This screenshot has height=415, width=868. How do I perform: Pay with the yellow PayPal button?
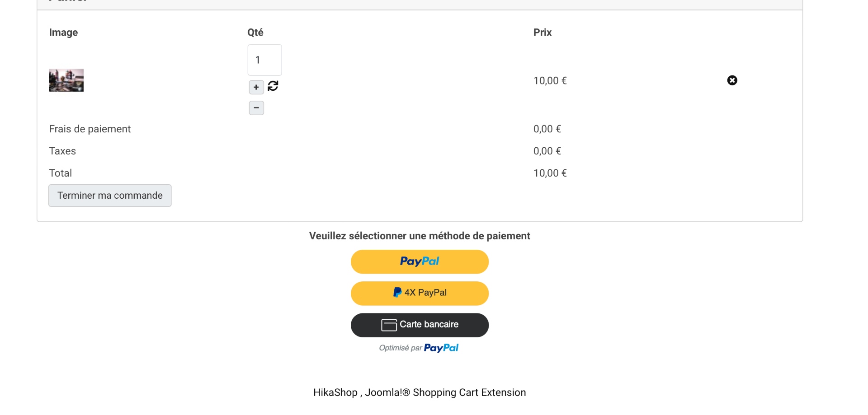click(x=420, y=262)
